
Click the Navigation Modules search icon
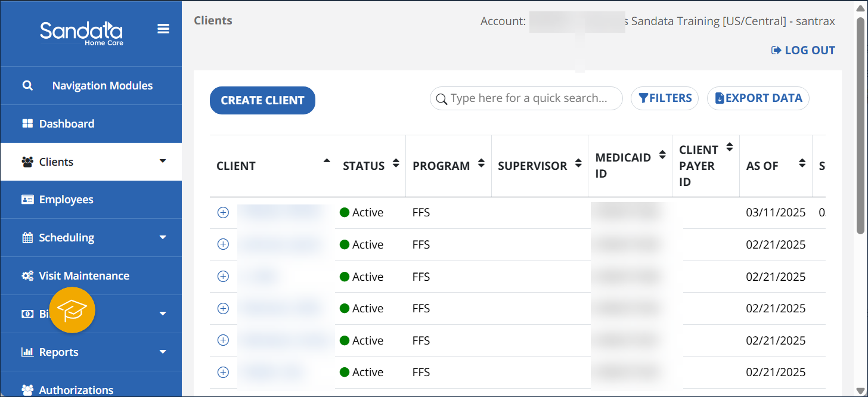pos(27,86)
